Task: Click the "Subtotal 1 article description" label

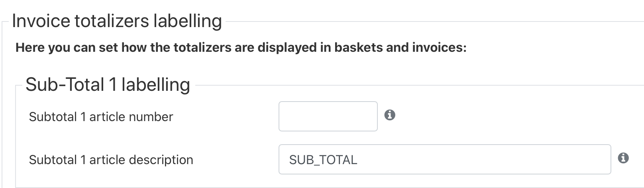Action: tap(111, 160)
